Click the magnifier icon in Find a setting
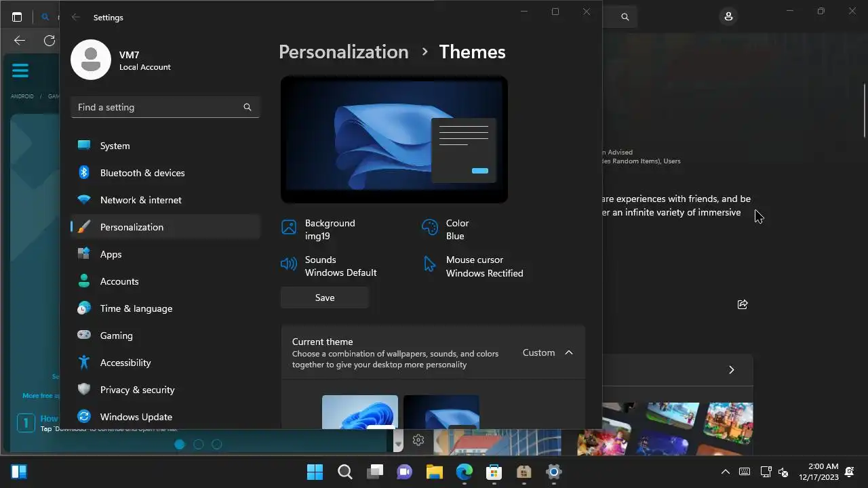Screen dimensions: 868x488 point(248,107)
